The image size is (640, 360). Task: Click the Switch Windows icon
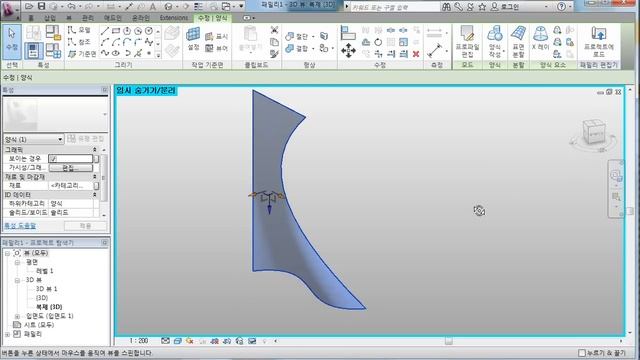(x=226, y=7)
